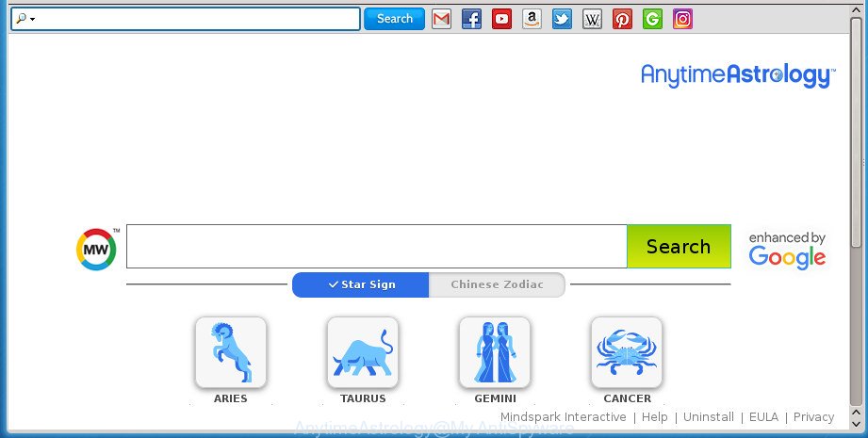Click the scrollbar up arrow

(856, 11)
